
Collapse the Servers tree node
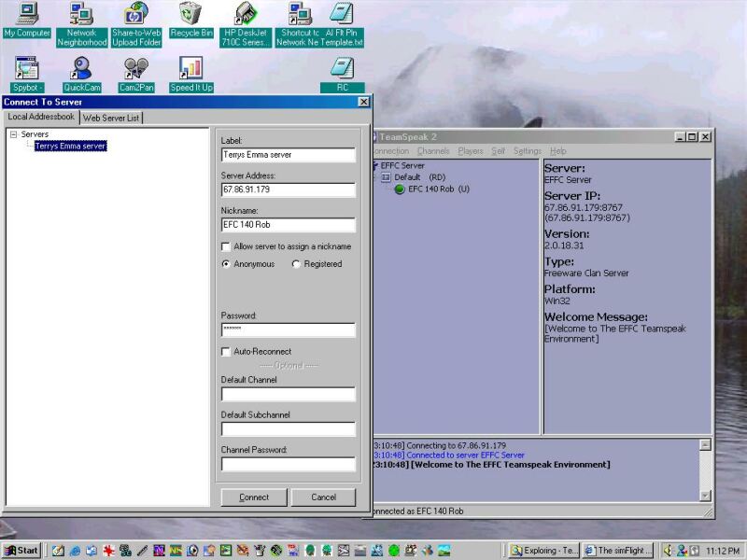[x=14, y=134]
